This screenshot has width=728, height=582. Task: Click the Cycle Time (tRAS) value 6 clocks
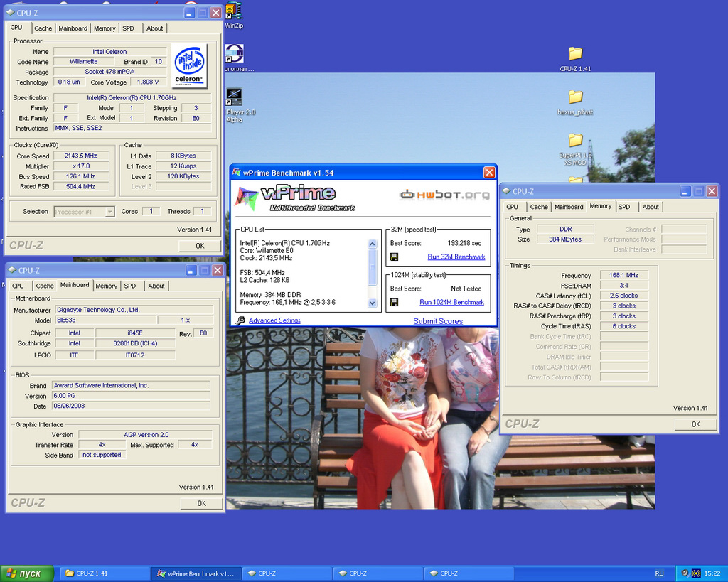point(624,326)
